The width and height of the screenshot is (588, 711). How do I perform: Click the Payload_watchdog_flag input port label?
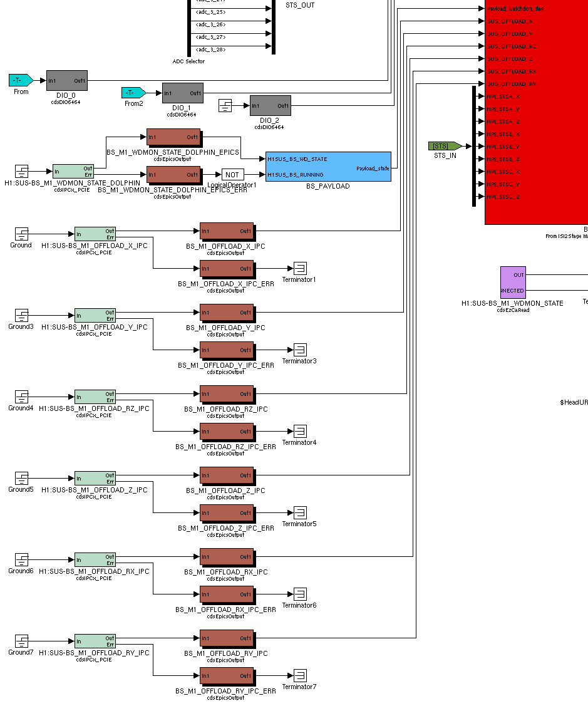tap(515, 9)
